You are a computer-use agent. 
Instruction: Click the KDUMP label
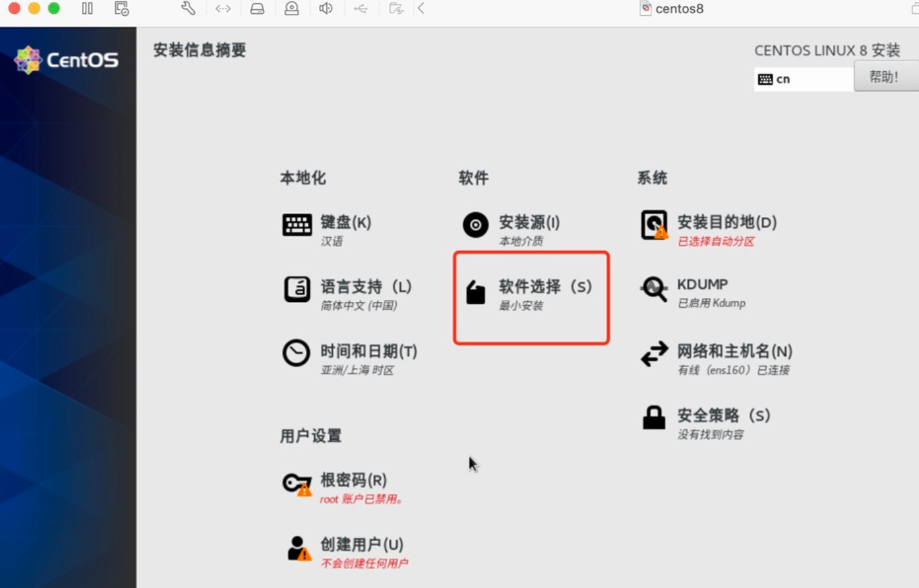click(x=702, y=284)
